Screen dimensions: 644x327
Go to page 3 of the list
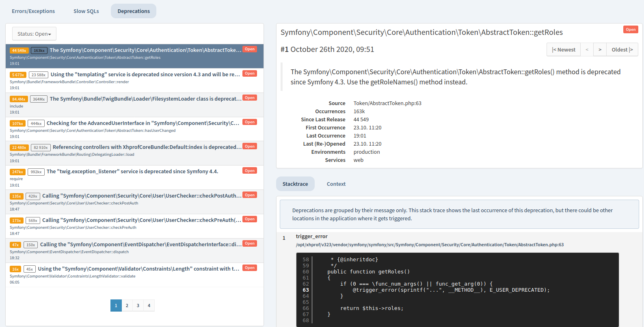coord(138,305)
